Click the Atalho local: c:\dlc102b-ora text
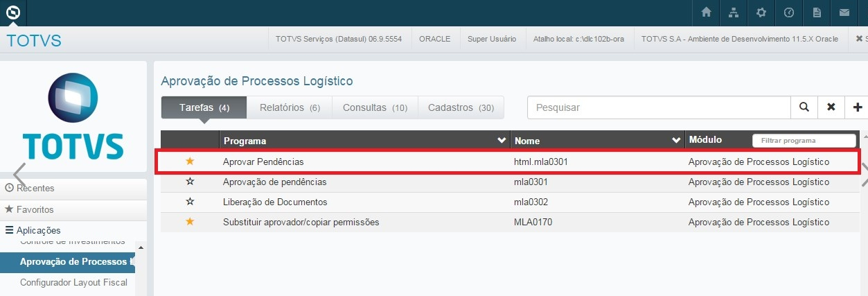This screenshot has height=296, width=868. tap(578, 39)
